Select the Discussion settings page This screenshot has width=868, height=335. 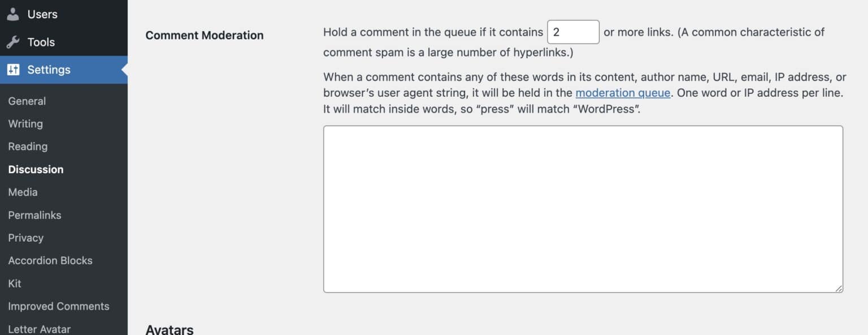[36, 169]
